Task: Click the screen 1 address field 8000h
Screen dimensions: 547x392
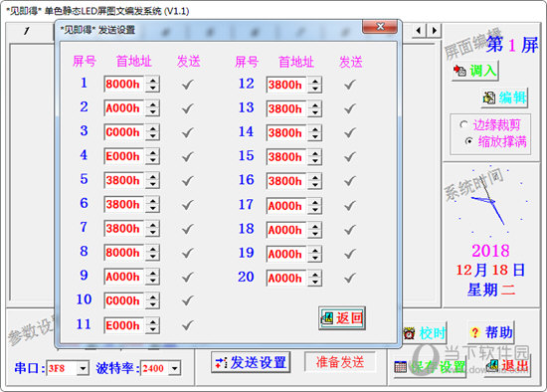Action: coord(124,85)
